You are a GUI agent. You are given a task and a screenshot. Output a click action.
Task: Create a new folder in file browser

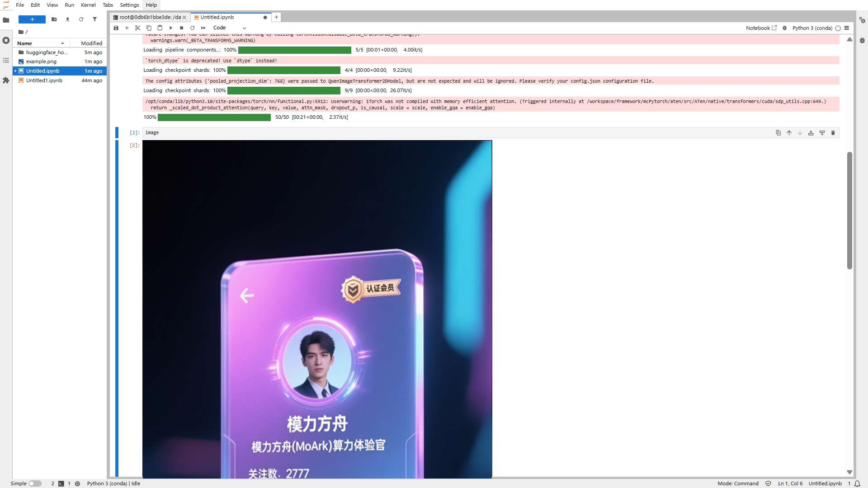[x=54, y=19]
